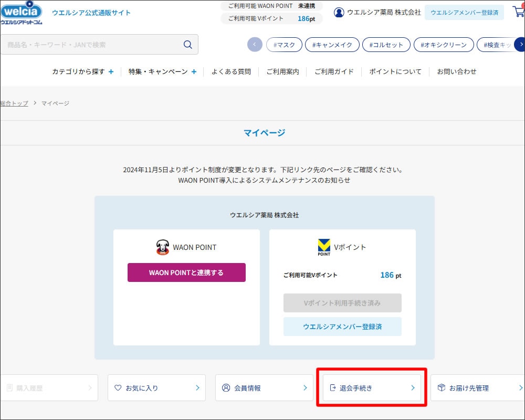Click ウエルシアメンバー登録済 button in V Point card
Viewport: 525px width, 420px height.
click(x=342, y=327)
